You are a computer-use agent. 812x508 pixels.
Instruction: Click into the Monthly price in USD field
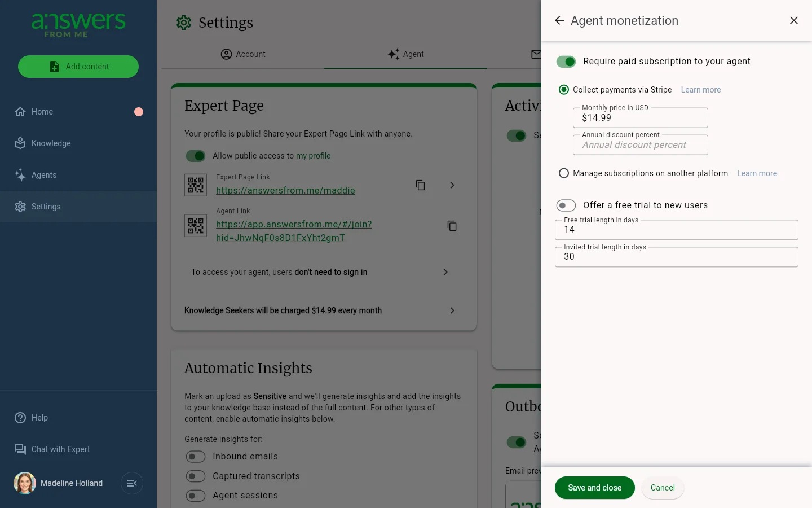click(641, 118)
